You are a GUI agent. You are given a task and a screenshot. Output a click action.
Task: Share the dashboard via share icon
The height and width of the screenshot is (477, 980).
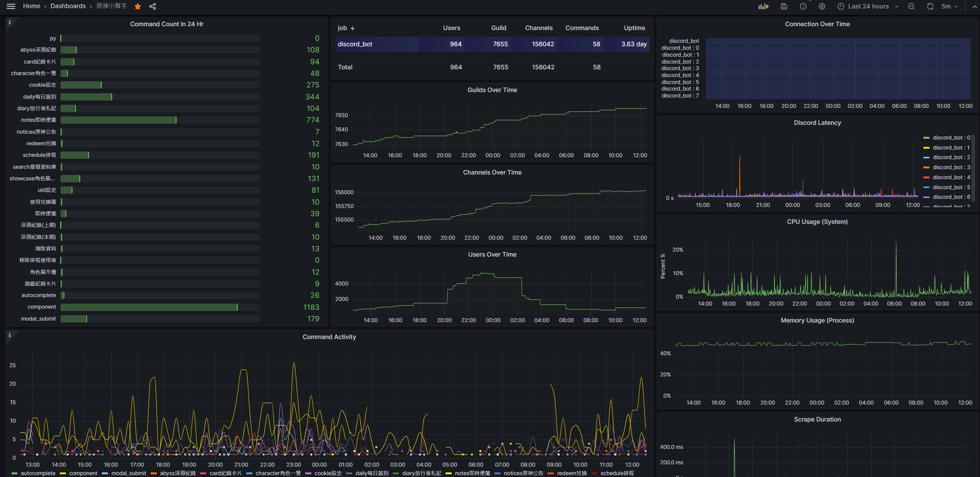[153, 7]
